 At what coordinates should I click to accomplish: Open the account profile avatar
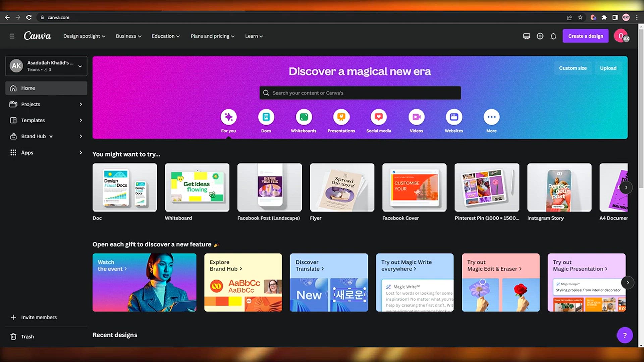coord(622,36)
